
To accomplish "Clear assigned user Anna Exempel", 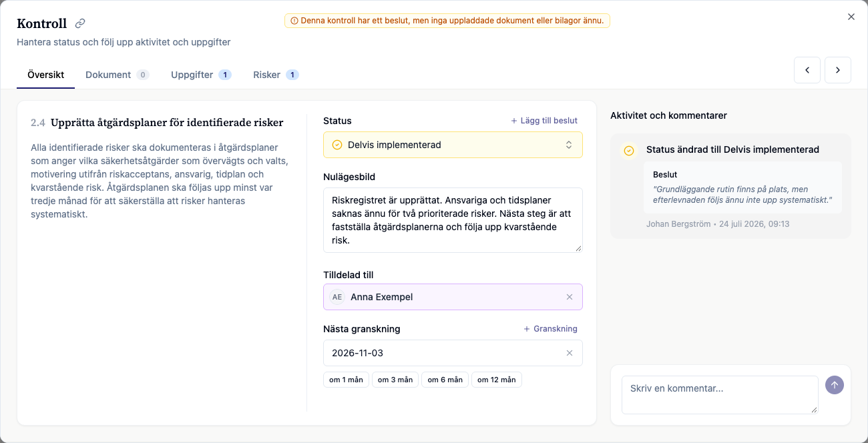I will point(570,297).
